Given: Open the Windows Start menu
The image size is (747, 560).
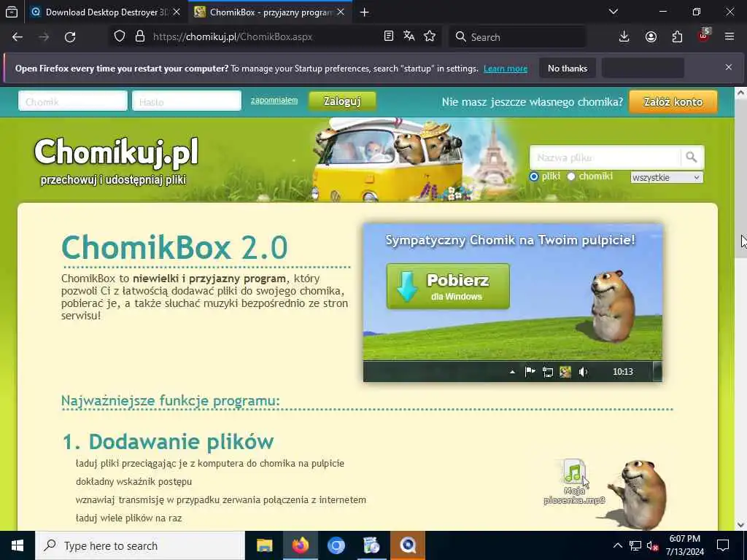Looking at the screenshot, I should click(18, 545).
